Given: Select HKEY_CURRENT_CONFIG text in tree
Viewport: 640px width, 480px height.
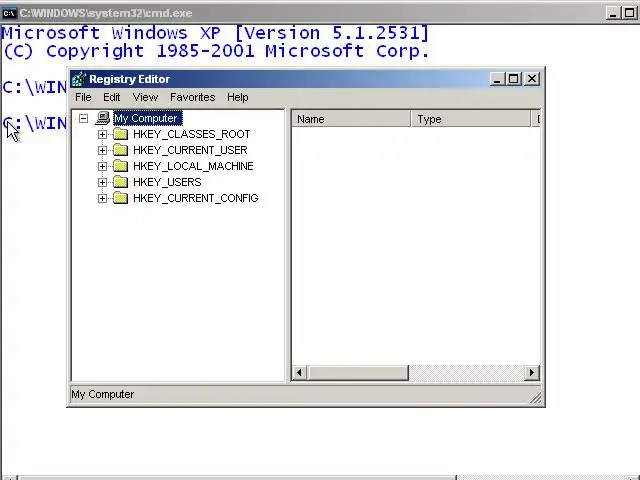Looking at the screenshot, I should 196,198.
